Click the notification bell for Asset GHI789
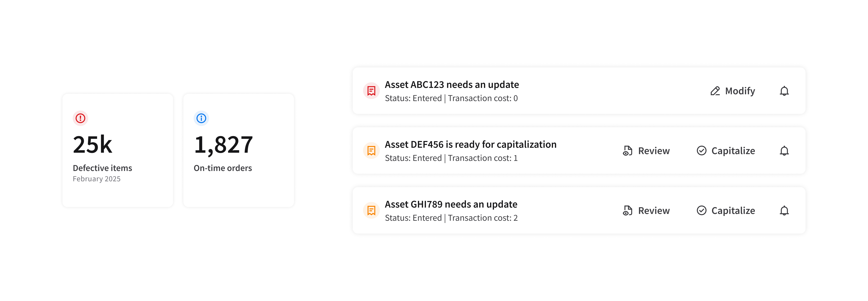Viewport: 868px width, 301px height. pos(784,211)
